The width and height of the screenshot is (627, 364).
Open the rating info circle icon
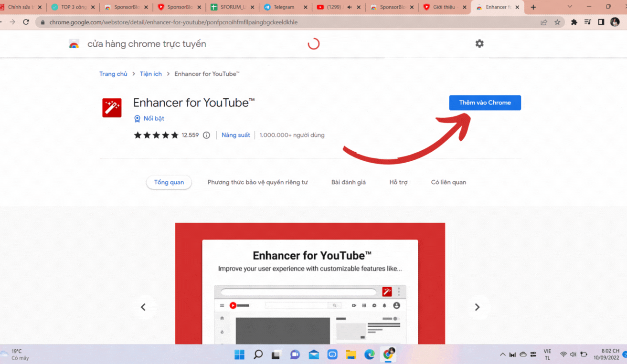point(206,135)
